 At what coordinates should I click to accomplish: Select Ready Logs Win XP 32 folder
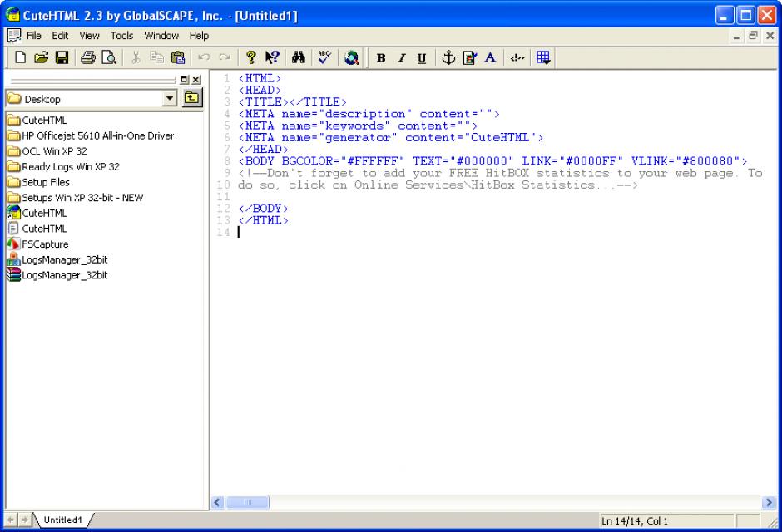pyautogui.click(x=64, y=166)
